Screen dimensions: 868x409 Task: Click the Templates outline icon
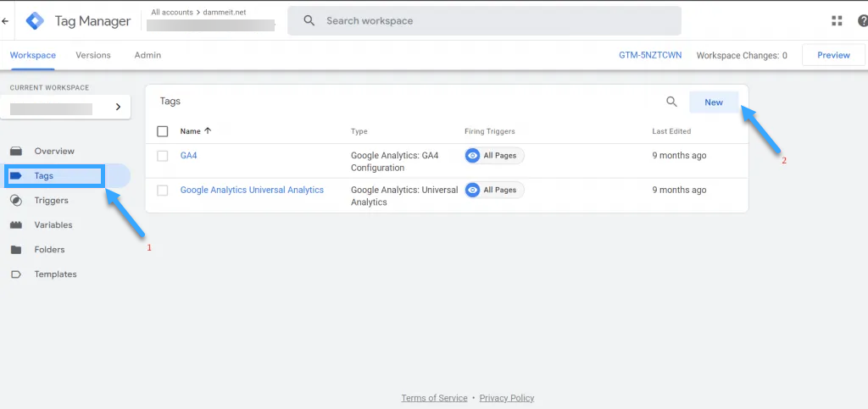pos(16,274)
